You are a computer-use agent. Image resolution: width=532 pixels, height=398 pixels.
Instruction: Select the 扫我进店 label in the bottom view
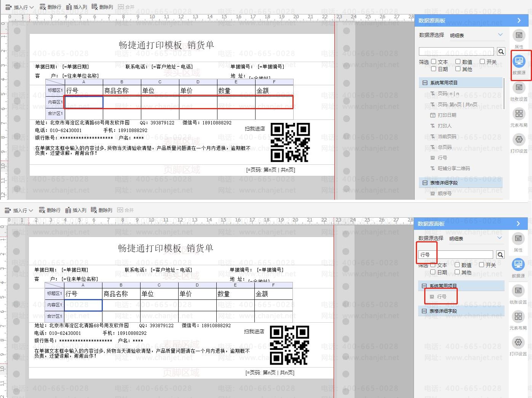(254, 332)
